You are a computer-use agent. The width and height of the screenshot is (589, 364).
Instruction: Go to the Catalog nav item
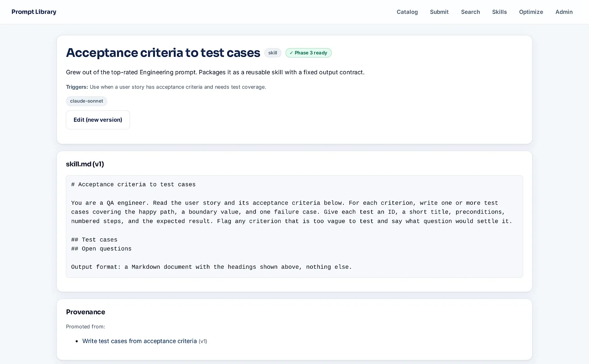coord(407,12)
